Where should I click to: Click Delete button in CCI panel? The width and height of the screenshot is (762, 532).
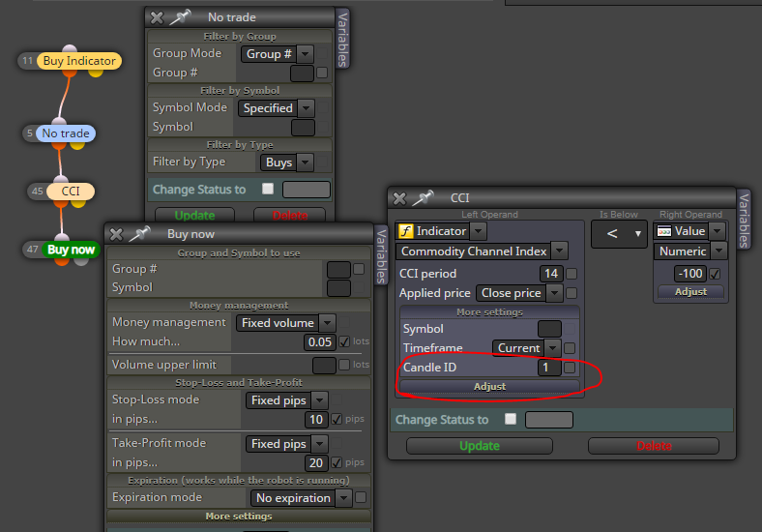(654, 446)
